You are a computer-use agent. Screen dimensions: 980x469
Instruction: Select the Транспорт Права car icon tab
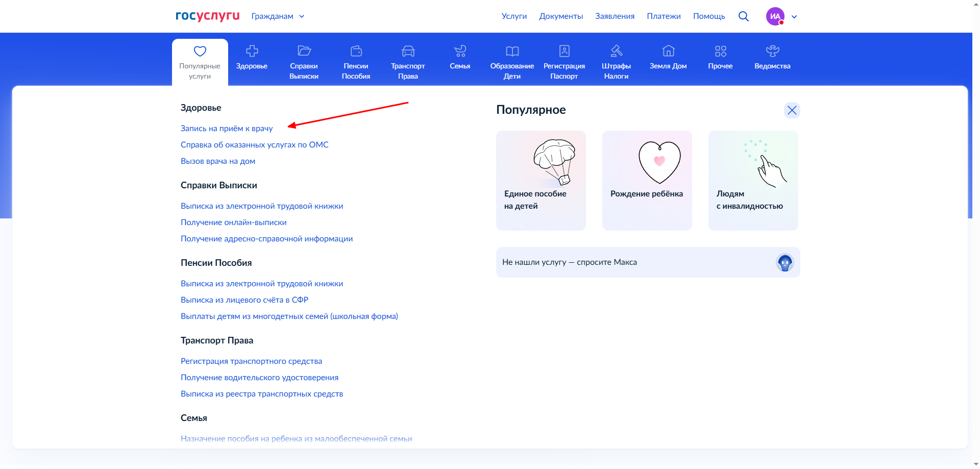click(408, 62)
